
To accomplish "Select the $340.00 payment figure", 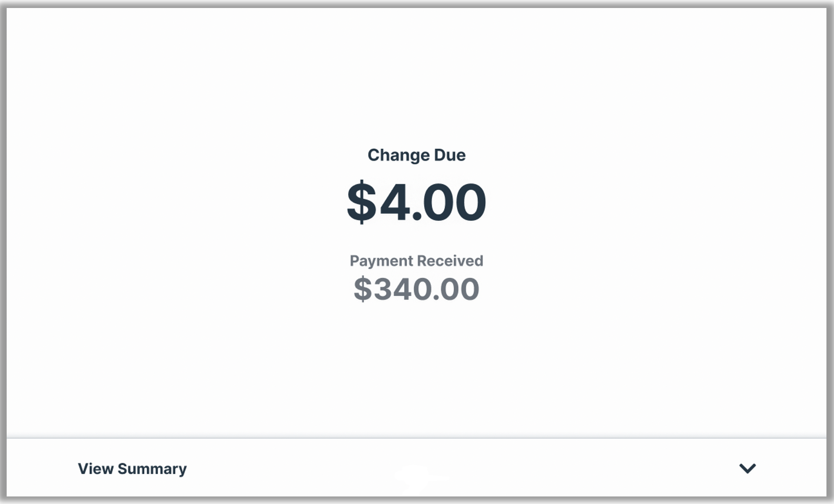I will point(417,289).
